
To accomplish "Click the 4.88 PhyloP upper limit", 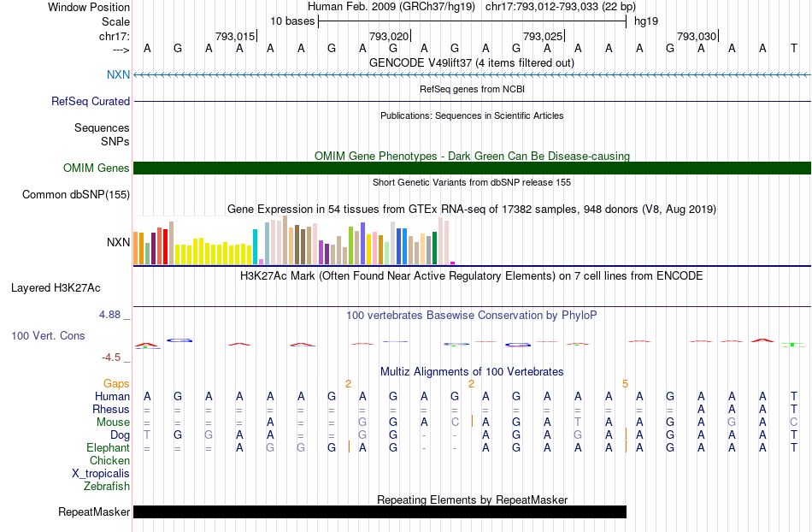I will pos(109,315).
